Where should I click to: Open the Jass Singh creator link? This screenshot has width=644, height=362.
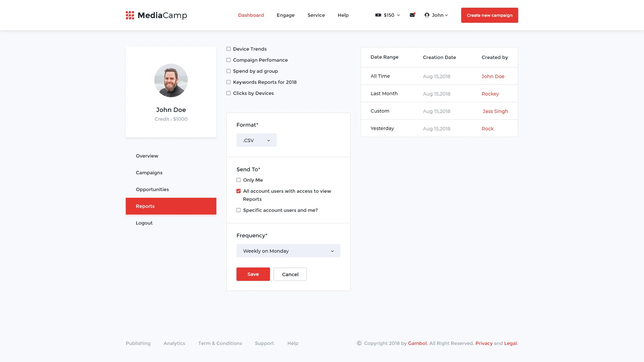click(x=495, y=111)
